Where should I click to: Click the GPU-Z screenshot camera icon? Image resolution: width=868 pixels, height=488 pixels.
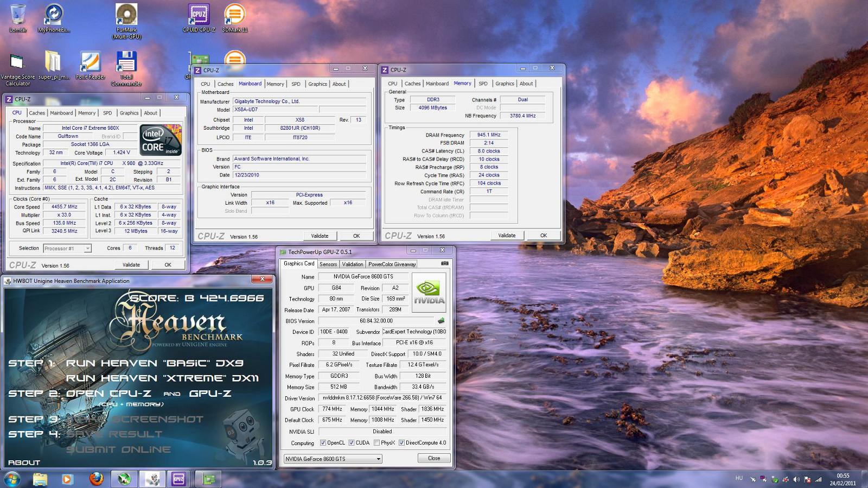pos(445,263)
